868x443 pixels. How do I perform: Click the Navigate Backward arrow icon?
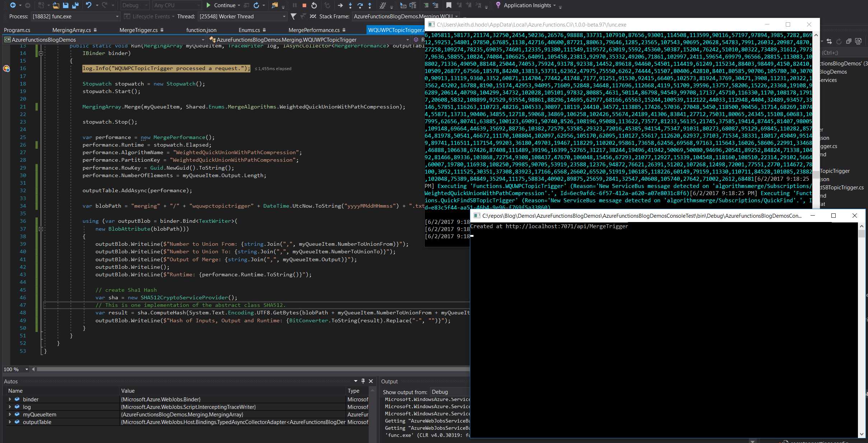tap(13, 5)
